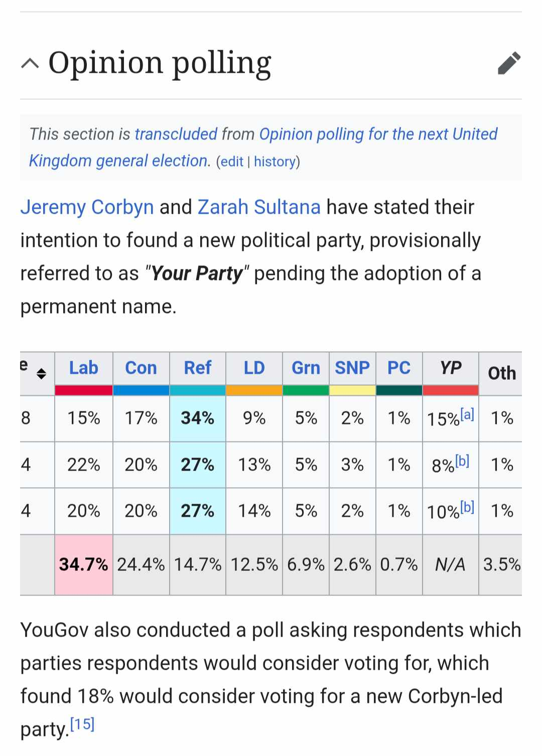Click the history link in hatnote

coord(275,162)
